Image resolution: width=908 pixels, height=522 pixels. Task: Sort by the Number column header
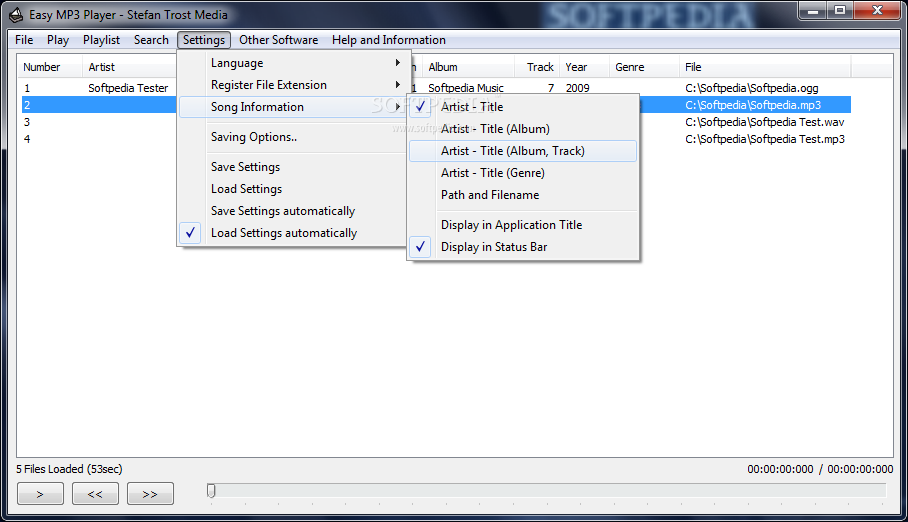pos(49,67)
